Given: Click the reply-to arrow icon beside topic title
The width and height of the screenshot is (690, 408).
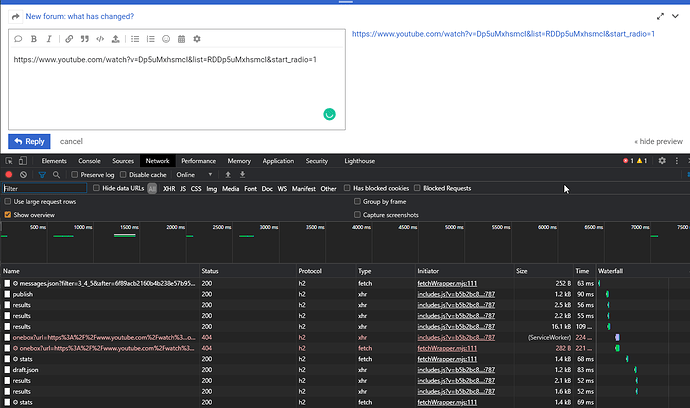Looking at the screenshot, I should tap(15, 17).
